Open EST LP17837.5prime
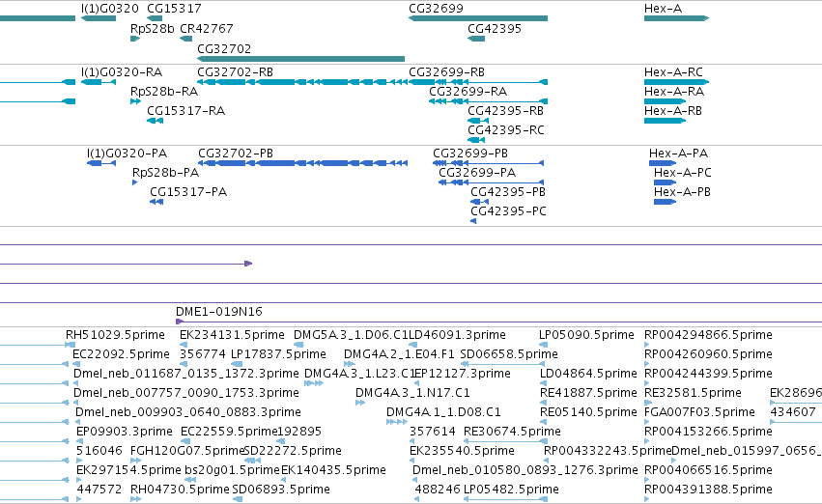This screenshot has height=504, width=822. point(278,354)
